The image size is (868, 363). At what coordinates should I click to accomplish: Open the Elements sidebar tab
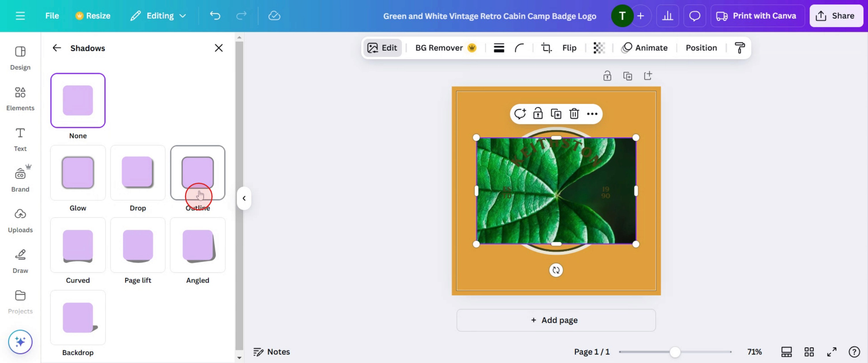click(x=20, y=98)
